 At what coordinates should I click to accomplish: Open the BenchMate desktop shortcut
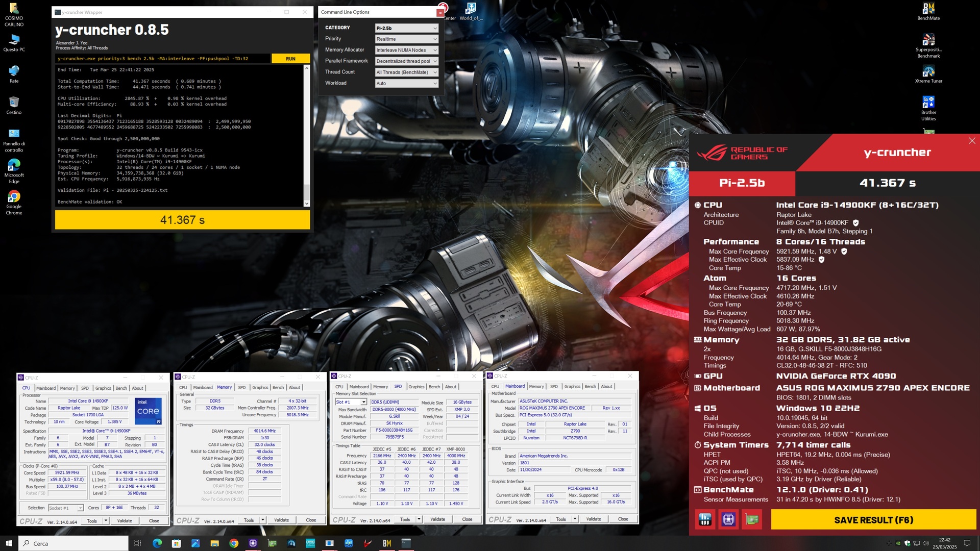[928, 11]
